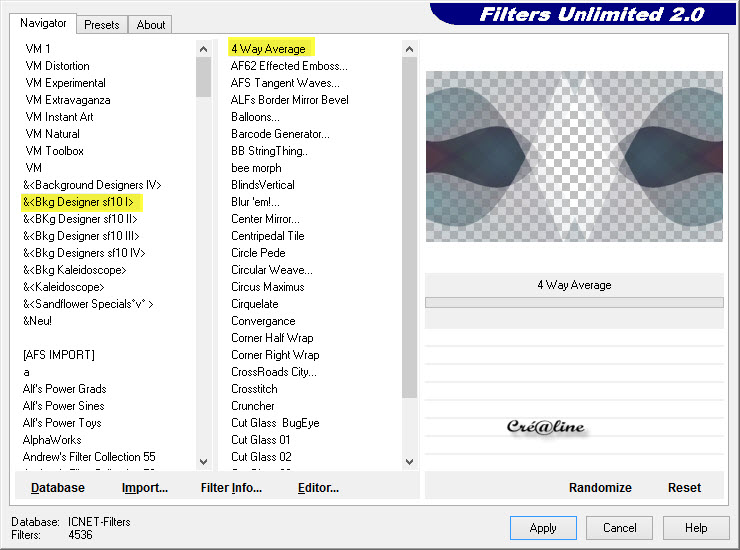This screenshot has height=550, width=740.
Task: Select the Navigator tab
Action: tap(44, 23)
